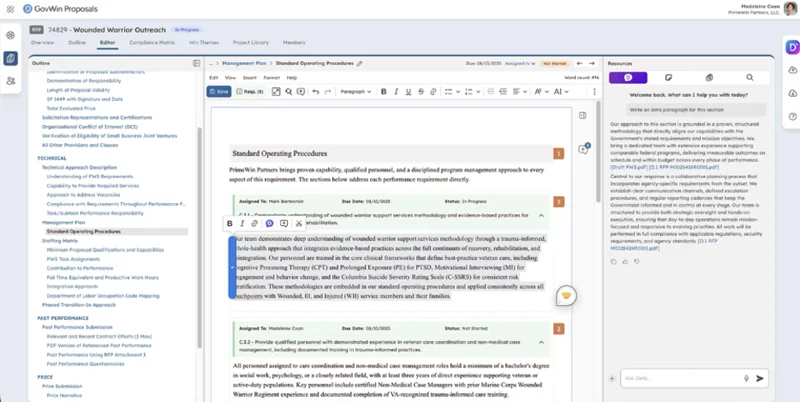
Task: Decrease paragraph indent
Action: click(491, 92)
